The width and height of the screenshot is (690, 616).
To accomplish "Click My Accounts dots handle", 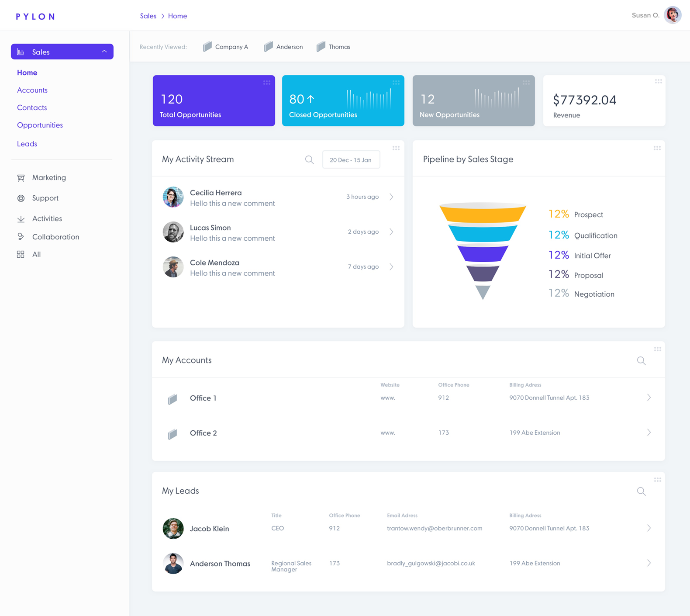I will point(658,349).
